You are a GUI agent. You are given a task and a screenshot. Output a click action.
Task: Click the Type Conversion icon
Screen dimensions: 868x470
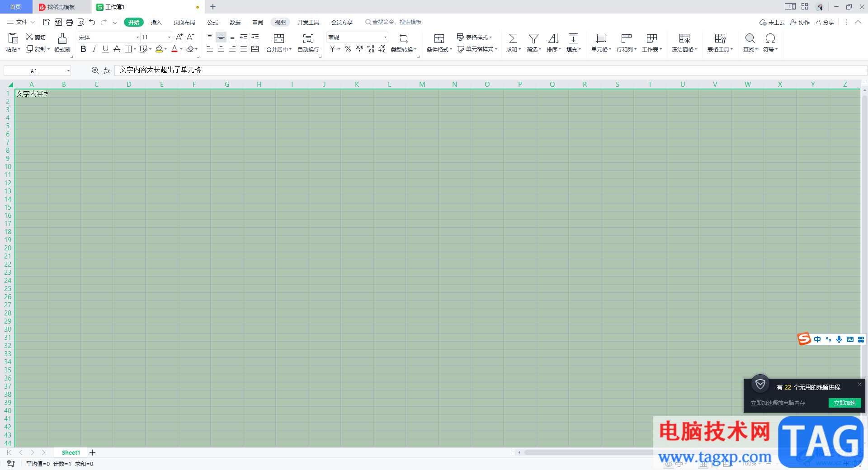coord(404,38)
